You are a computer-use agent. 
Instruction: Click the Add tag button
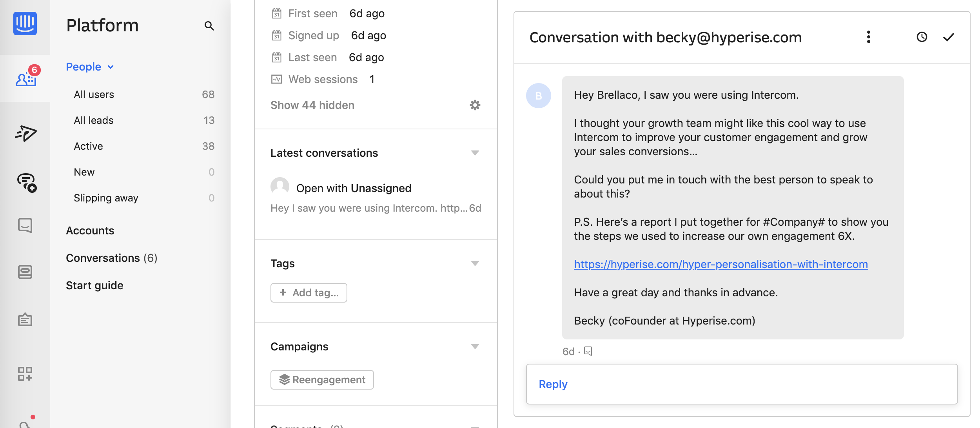[309, 293]
